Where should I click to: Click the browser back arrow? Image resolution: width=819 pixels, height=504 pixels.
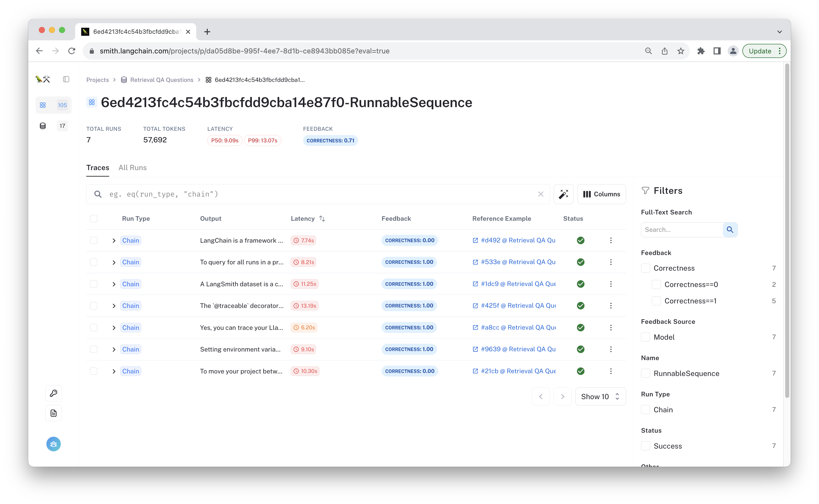[39, 51]
